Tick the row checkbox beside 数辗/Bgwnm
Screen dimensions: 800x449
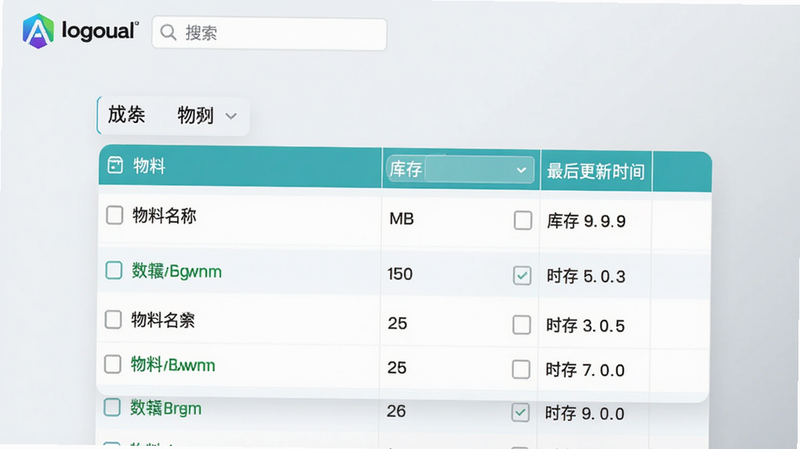(x=114, y=270)
